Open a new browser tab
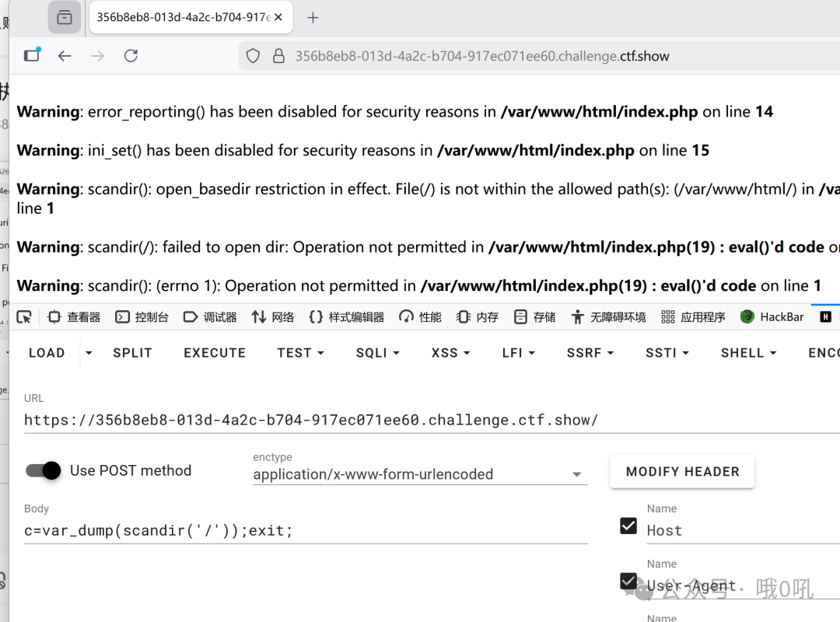The height and width of the screenshot is (622, 840). (313, 18)
